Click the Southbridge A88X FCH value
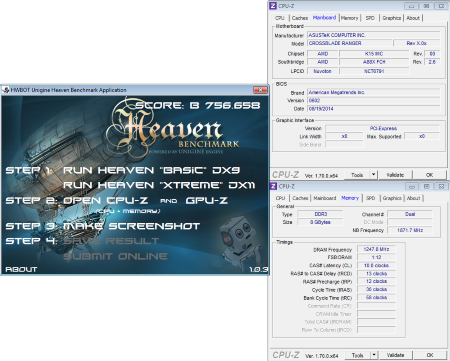Screen dimensions: 450x361 pyautogui.click(x=374, y=62)
